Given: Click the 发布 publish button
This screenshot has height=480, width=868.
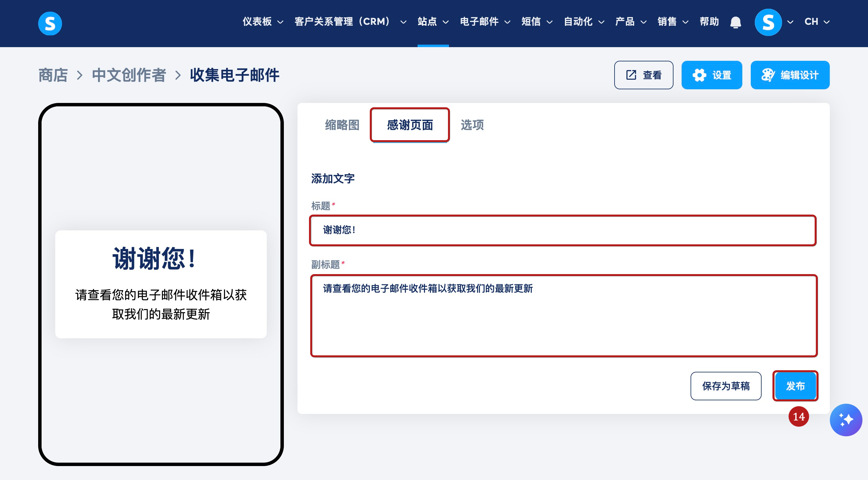Looking at the screenshot, I should point(795,386).
